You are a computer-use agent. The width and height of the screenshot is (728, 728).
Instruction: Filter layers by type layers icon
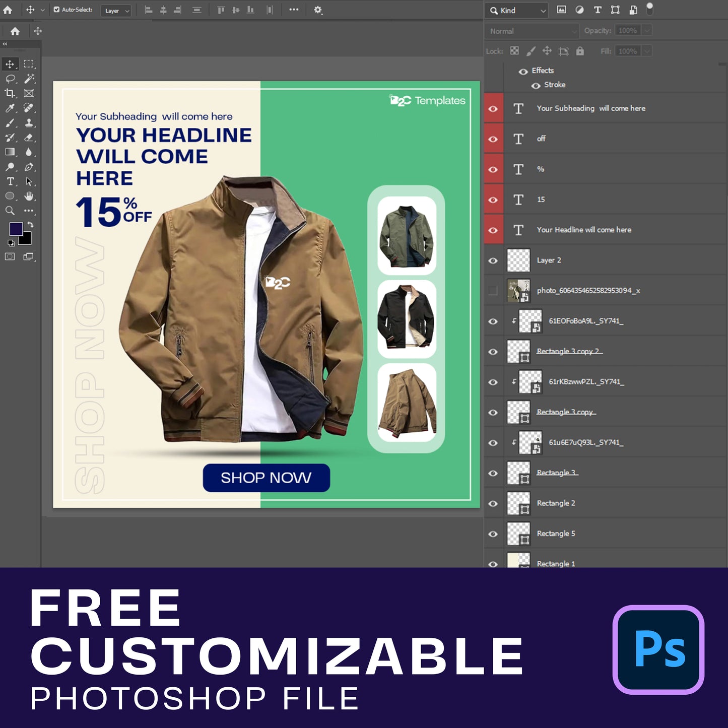(598, 10)
